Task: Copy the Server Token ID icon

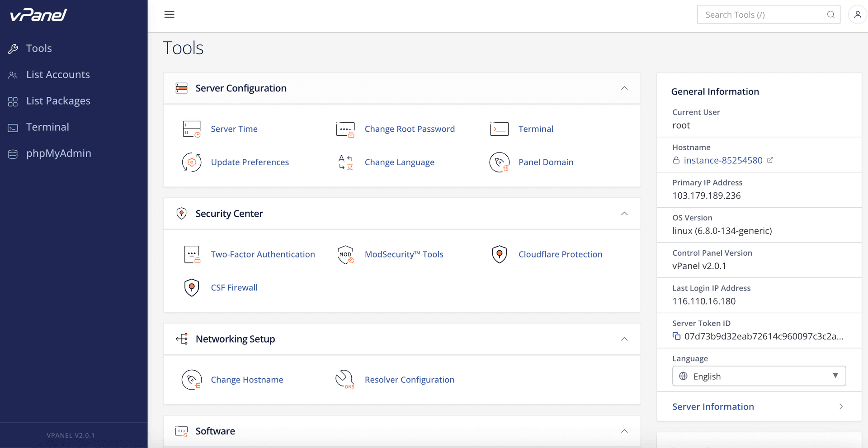Action: tap(676, 336)
